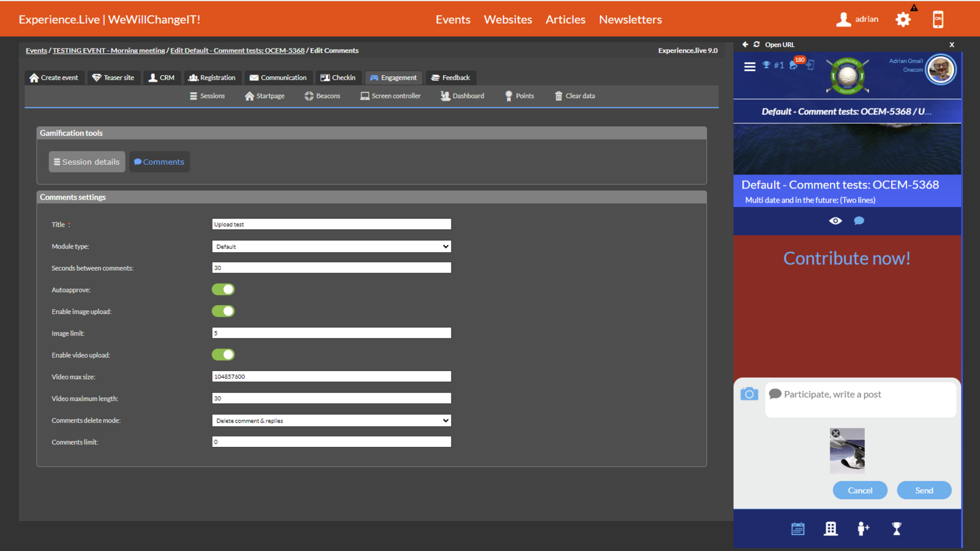The width and height of the screenshot is (980, 551).
Task: Open the Newsletters menu item
Action: pos(630,20)
